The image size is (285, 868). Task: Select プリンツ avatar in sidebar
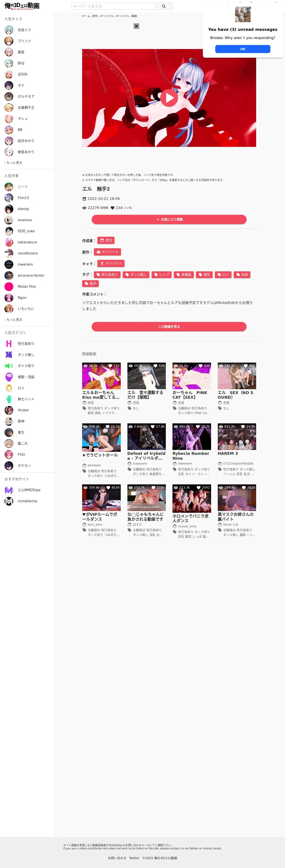[9, 41]
